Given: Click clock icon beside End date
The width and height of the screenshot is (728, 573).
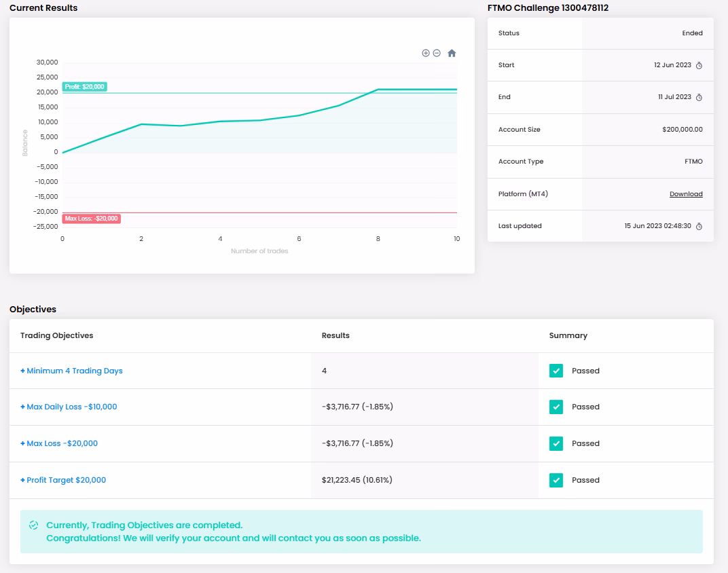Looking at the screenshot, I should 699,97.
